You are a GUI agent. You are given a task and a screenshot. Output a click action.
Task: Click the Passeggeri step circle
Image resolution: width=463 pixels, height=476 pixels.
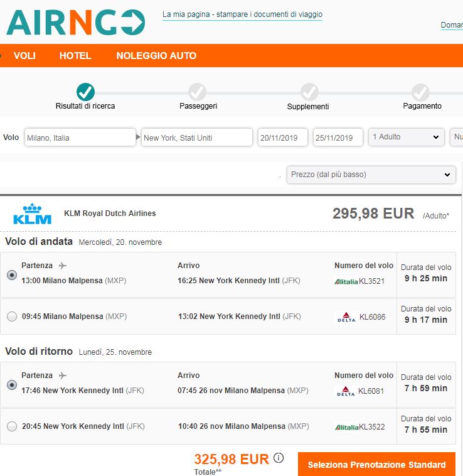pyautogui.click(x=198, y=92)
